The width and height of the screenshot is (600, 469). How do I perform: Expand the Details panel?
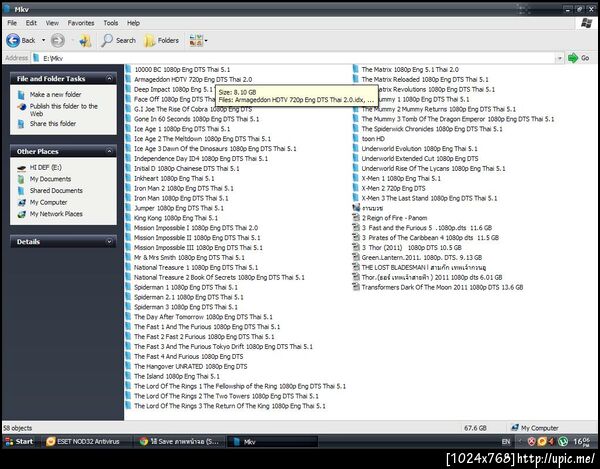click(x=109, y=241)
